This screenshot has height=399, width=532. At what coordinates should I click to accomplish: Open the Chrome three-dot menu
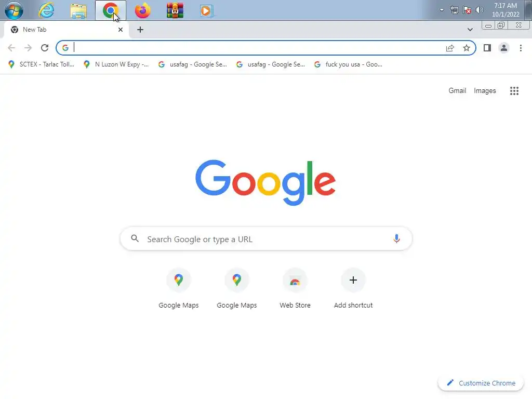(521, 48)
